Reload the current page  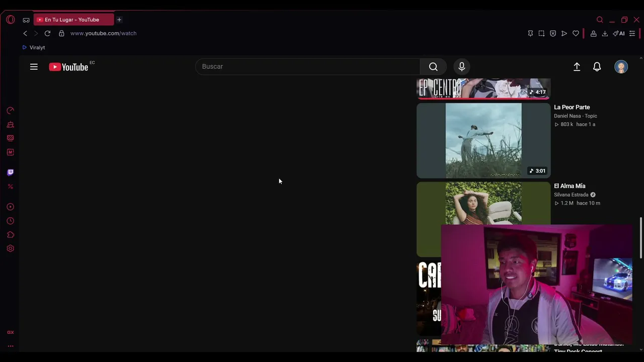[47, 33]
